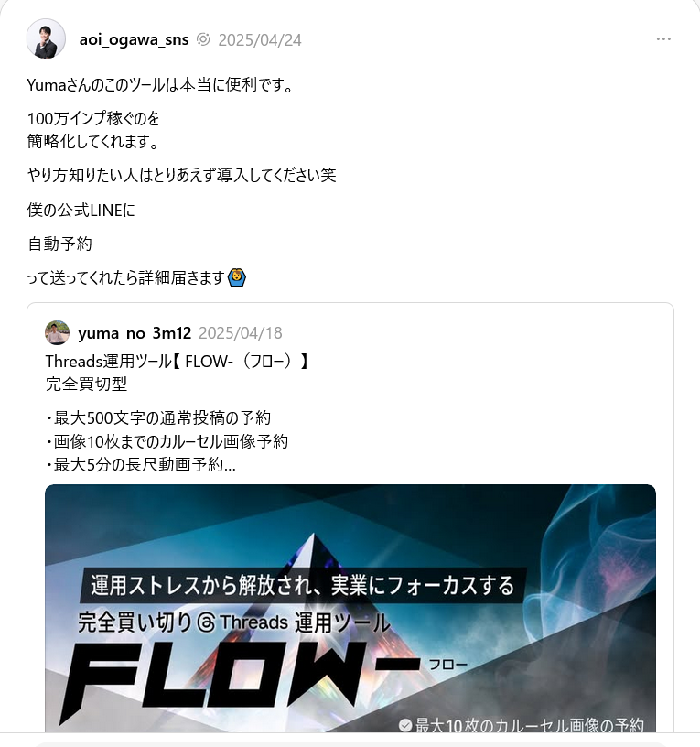Click the post text mentioning 公式LINE
This screenshot has height=747, width=700.
click(x=81, y=211)
